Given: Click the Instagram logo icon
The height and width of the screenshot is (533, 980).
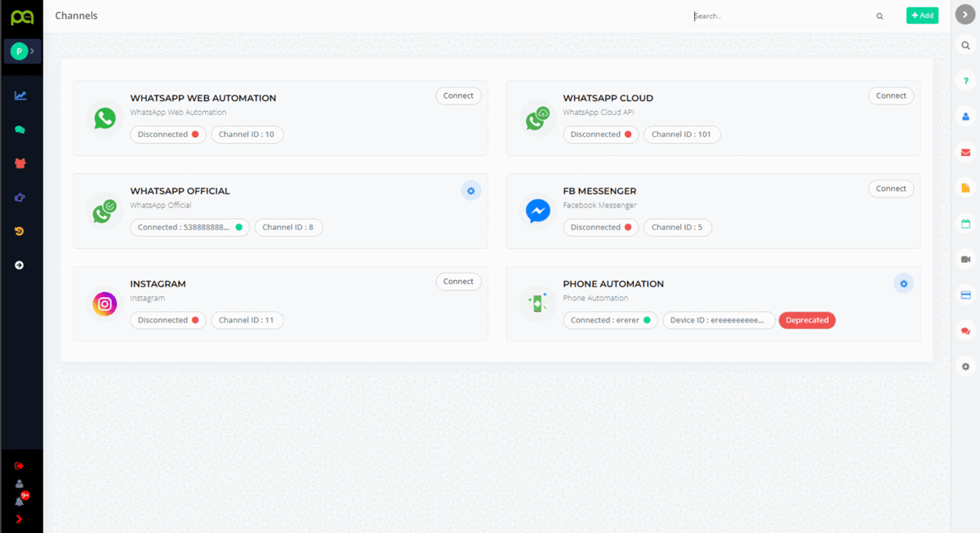Looking at the screenshot, I should coord(105,304).
